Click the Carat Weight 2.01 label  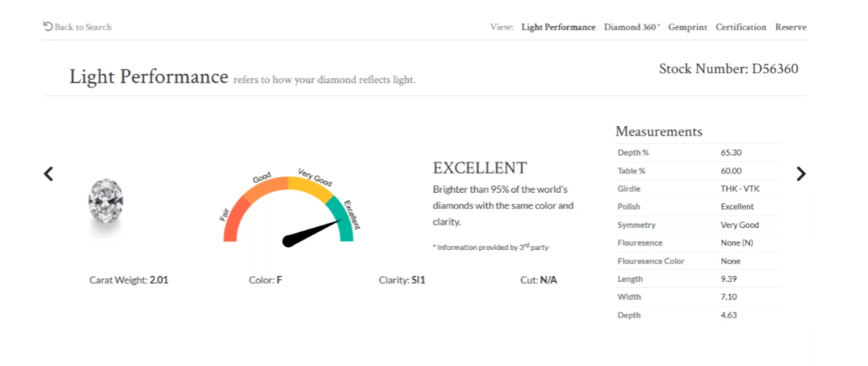129,280
